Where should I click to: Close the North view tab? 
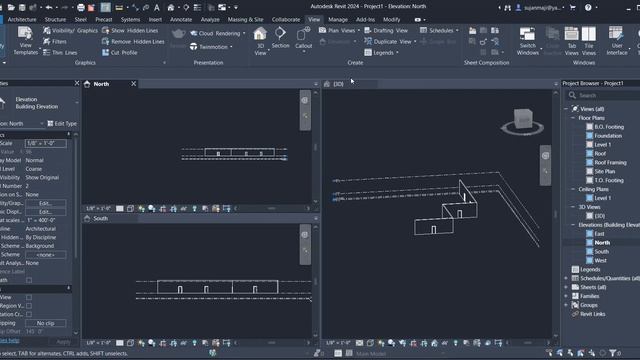[133, 84]
